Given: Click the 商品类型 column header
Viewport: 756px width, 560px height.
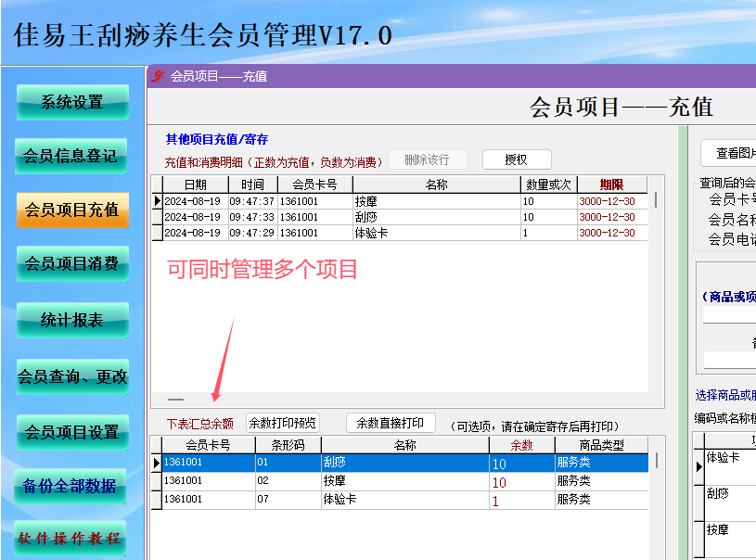Looking at the screenshot, I should pos(602,445).
